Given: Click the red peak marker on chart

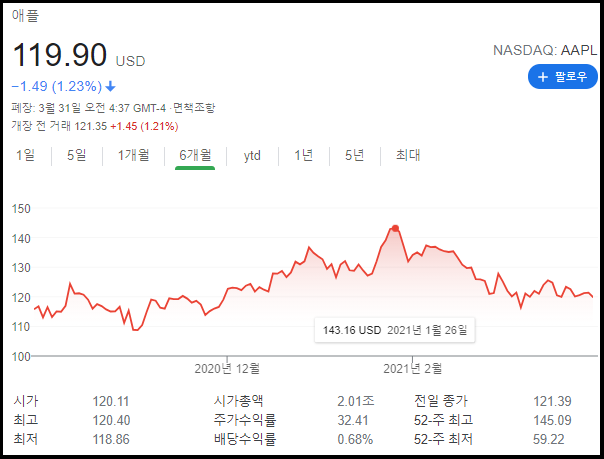Looking at the screenshot, I should coord(395,228).
